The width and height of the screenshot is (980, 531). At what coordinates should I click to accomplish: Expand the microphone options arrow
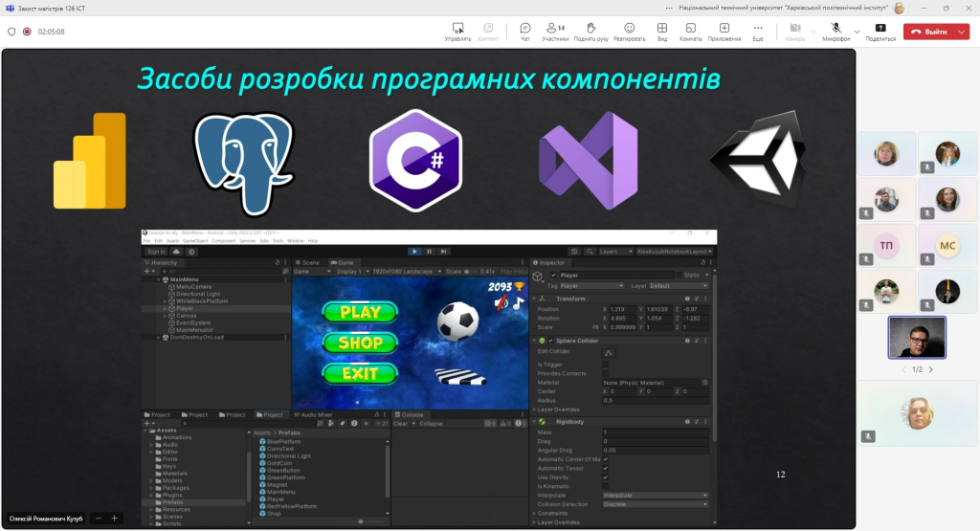point(857,32)
